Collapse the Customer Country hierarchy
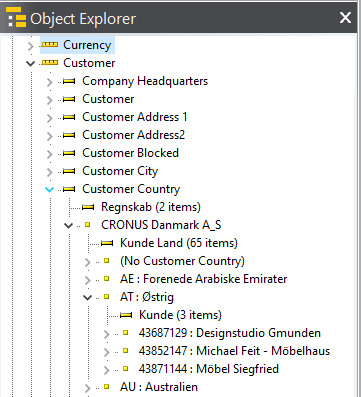 49,189
